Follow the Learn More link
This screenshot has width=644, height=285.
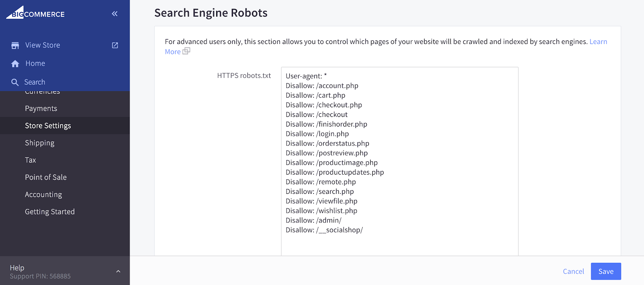[598, 42]
